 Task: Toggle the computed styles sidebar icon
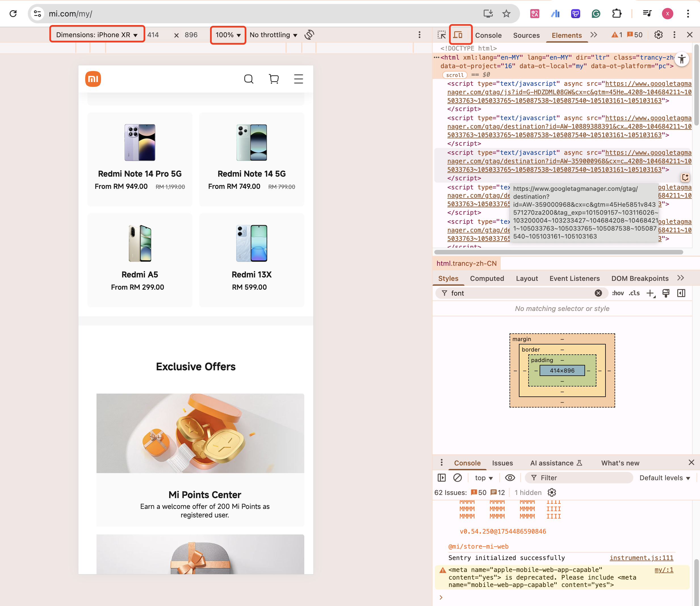click(682, 293)
